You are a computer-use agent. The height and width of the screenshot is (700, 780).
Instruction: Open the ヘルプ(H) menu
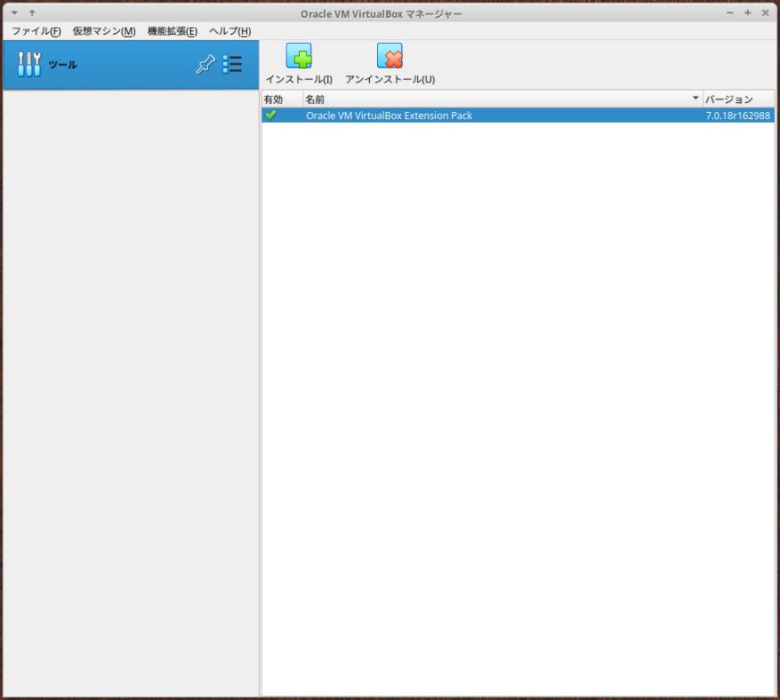[x=230, y=31]
